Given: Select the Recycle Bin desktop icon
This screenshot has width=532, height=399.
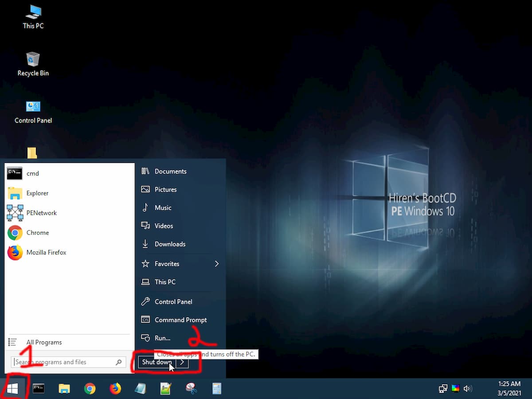Looking at the screenshot, I should tap(33, 64).
